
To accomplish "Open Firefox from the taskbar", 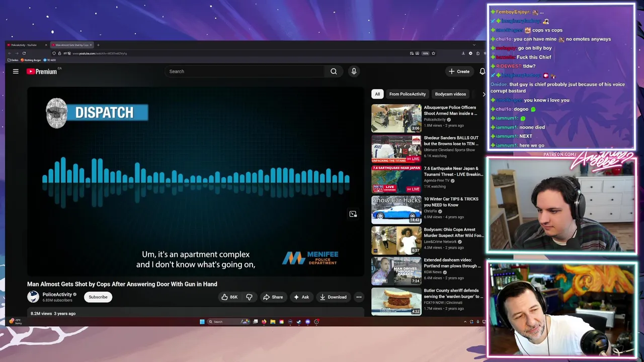I will 264,322.
